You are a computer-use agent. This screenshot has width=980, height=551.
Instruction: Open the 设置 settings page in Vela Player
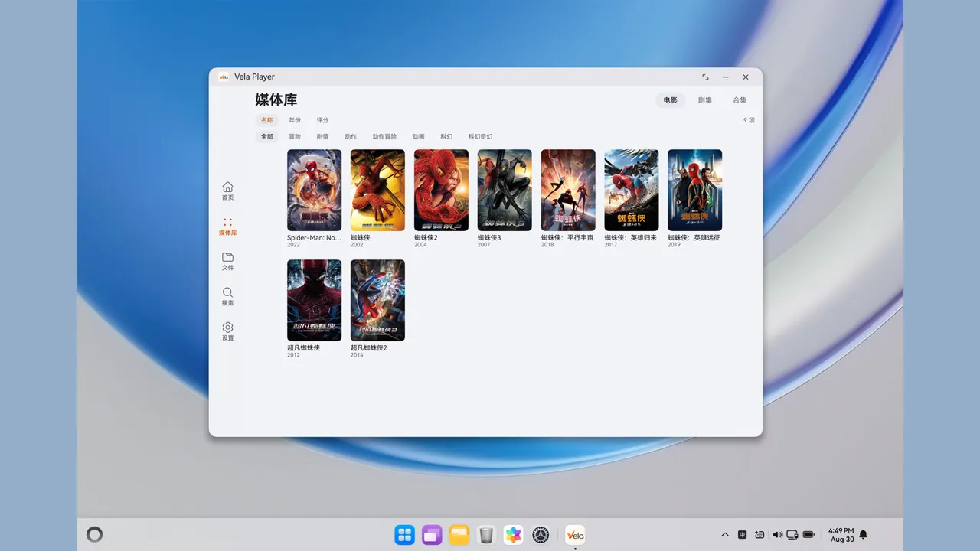point(227,331)
